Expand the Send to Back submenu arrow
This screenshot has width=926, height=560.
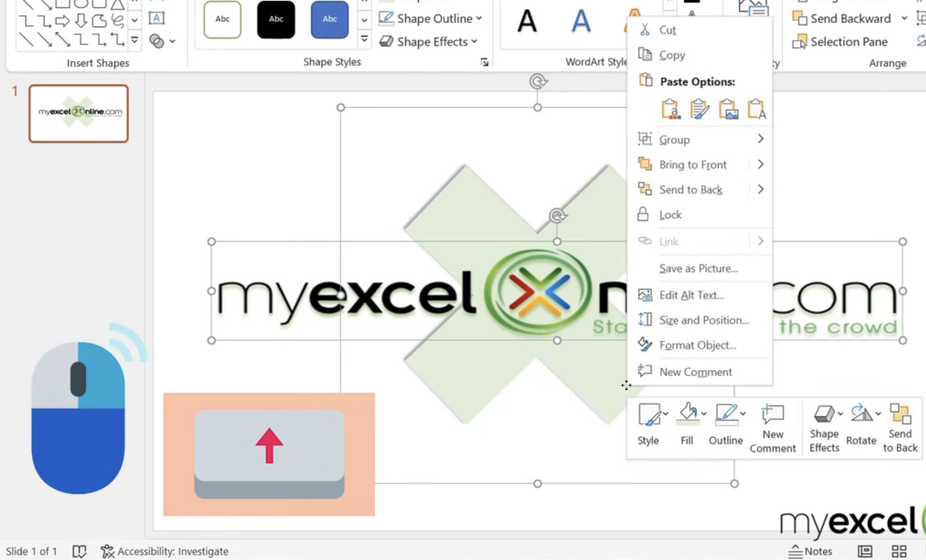click(760, 189)
